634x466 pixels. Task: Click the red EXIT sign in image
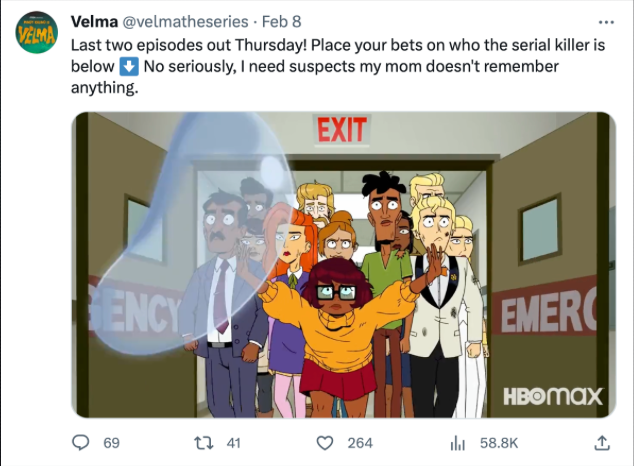pos(342,130)
